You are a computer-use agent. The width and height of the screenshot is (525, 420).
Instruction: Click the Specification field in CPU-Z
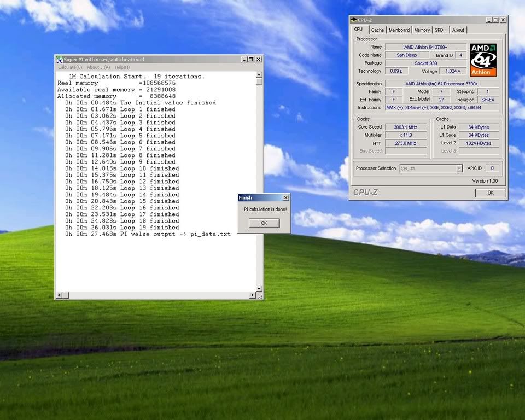[x=442, y=84]
